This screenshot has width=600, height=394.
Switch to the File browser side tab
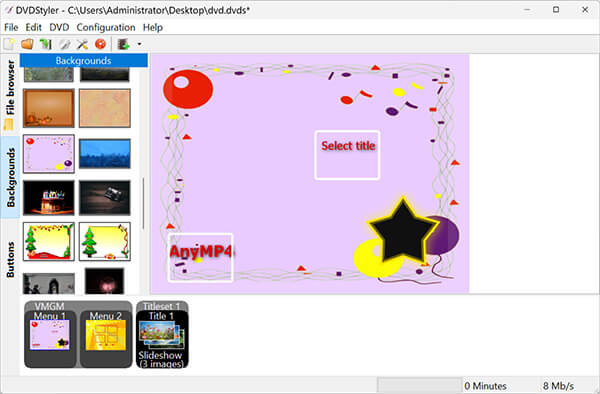[10, 94]
